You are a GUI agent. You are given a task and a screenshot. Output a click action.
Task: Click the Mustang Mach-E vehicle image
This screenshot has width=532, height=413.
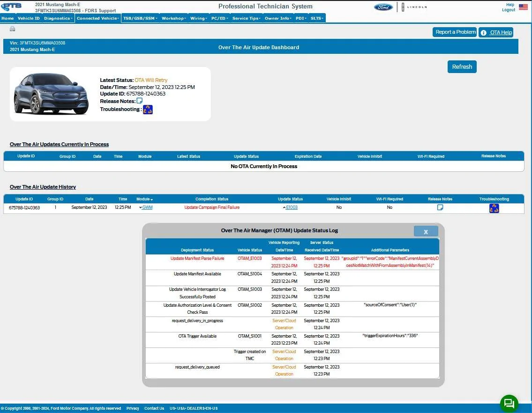coord(51,94)
